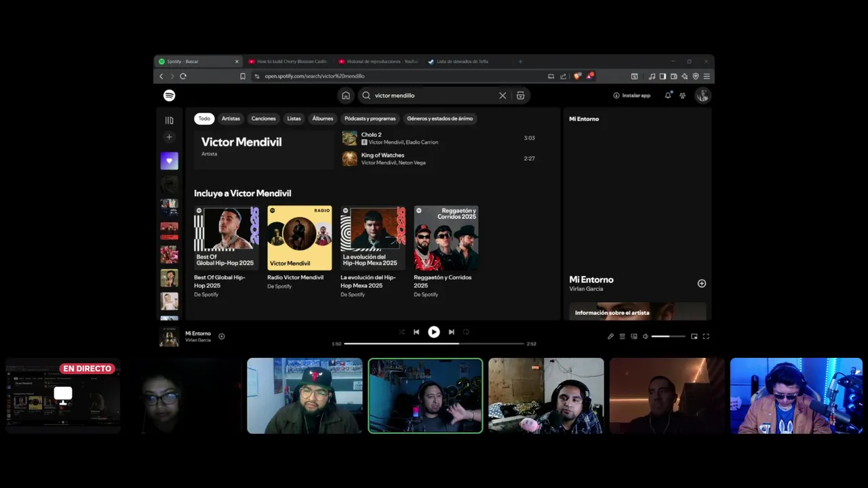Switch to How to build Cherry Blossom Castle tab
This screenshot has height=488, width=868.
pos(288,62)
